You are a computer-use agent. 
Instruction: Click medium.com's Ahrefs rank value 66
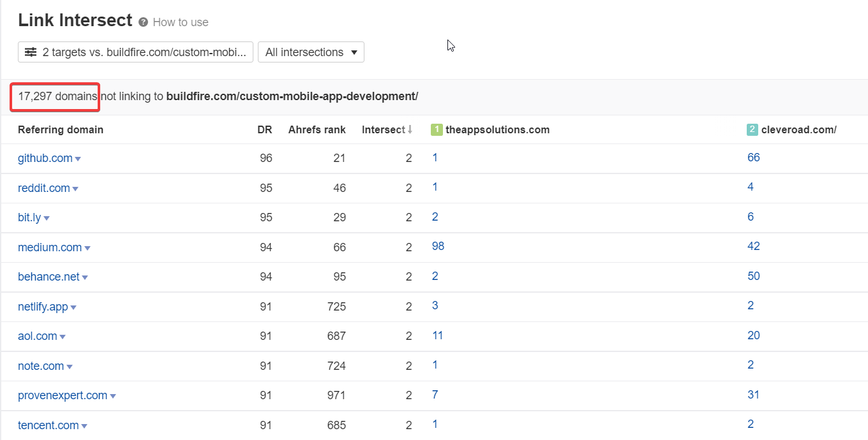(x=340, y=247)
